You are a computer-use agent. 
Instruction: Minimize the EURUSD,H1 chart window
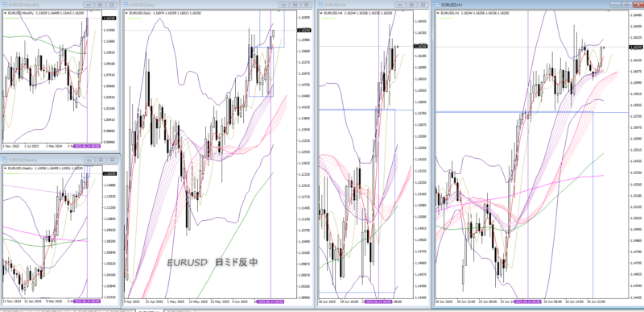coord(615,5)
